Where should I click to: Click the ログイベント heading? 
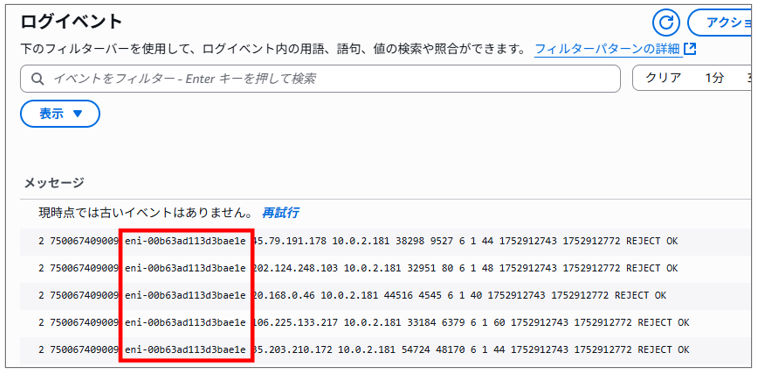[x=71, y=22]
